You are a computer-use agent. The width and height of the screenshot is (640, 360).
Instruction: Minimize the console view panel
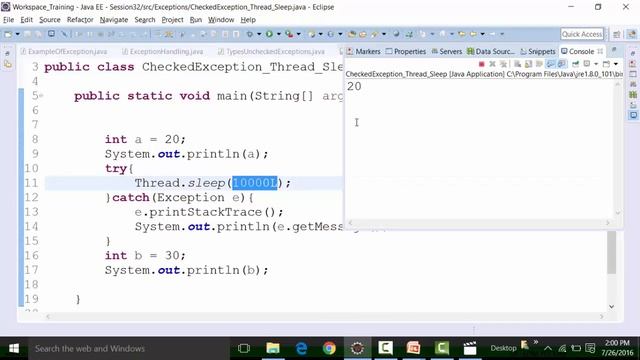[x=614, y=50]
